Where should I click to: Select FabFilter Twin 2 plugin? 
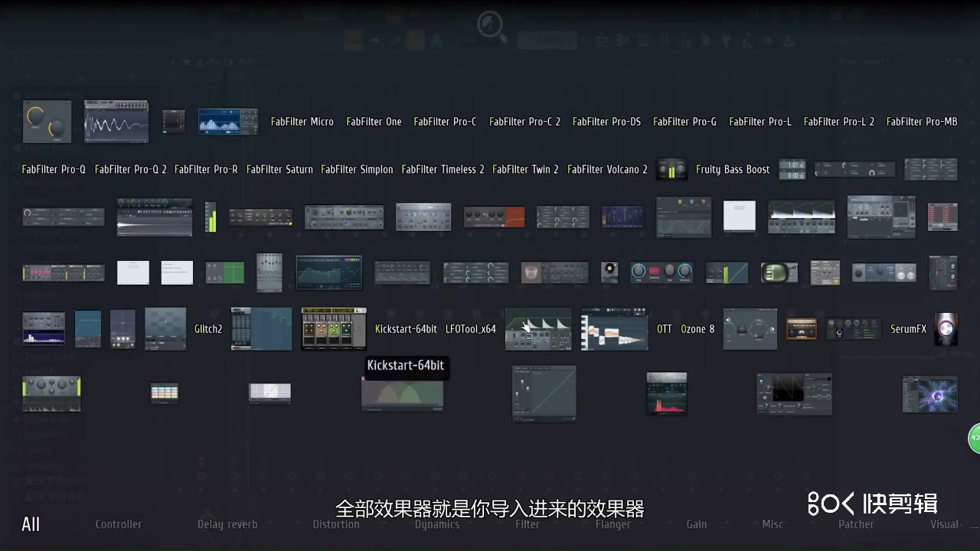coord(526,170)
